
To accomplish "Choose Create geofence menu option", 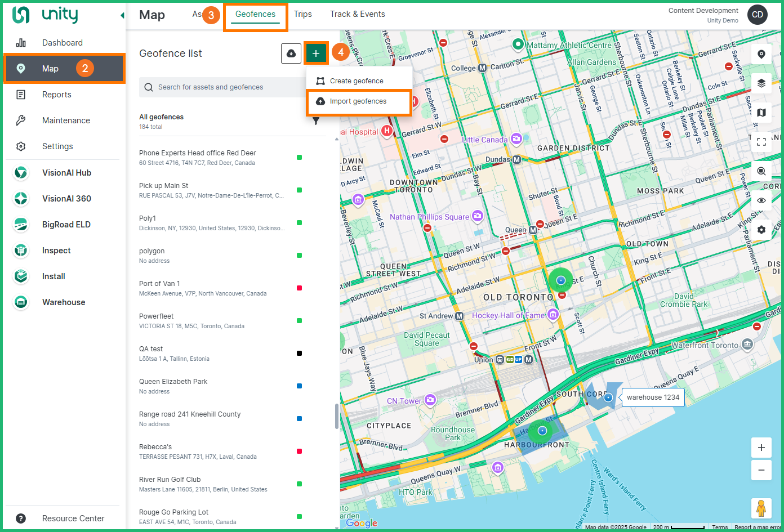I will (x=357, y=81).
